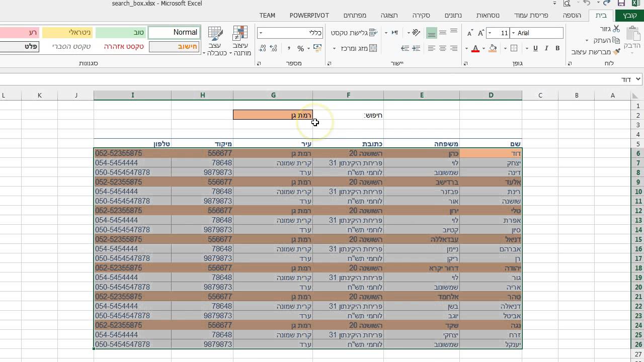Image resolution: width=644 pixels, height=362 pixels.
Task: Toggle Bold formatting (B)
Action: tap(557, 48)
